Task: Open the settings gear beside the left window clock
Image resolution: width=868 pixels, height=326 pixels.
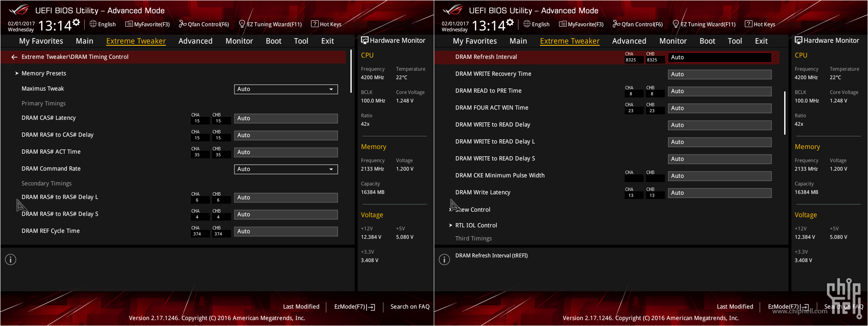Action: (x=76, y=22)
